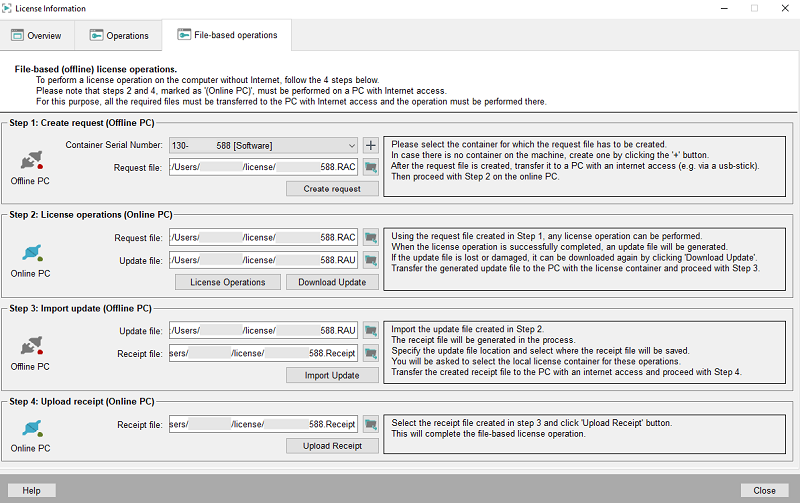Browse for Step 3 update file
Viewport: 800px width, 503px height.
[x=371, y=331]
